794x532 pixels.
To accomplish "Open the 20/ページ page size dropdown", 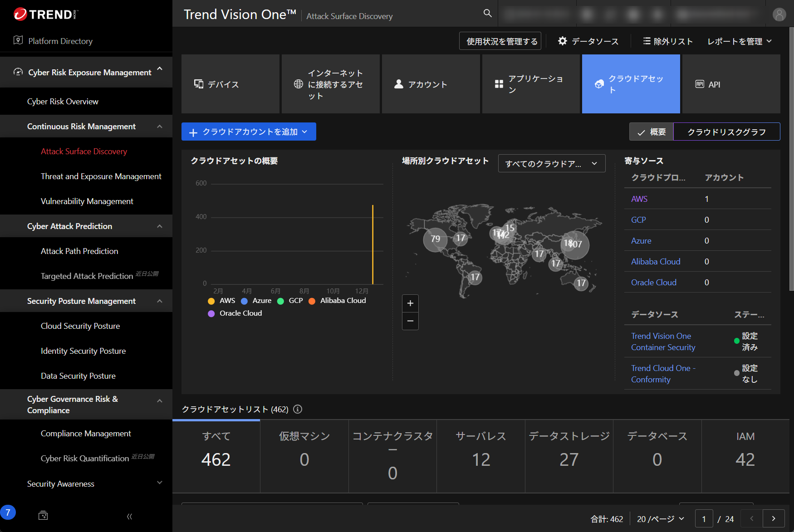I will [x=660, y=519].
